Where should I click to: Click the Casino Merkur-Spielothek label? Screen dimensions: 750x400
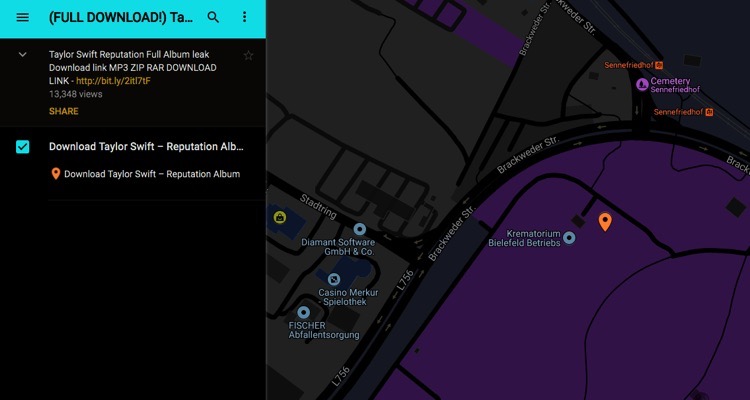pyautogui.click(x=348, y=297)
